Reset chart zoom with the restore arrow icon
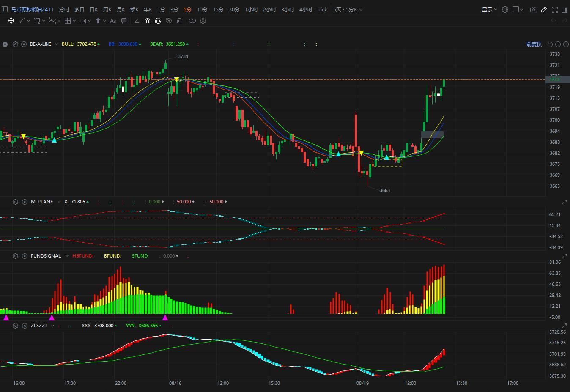 (550, 44)
